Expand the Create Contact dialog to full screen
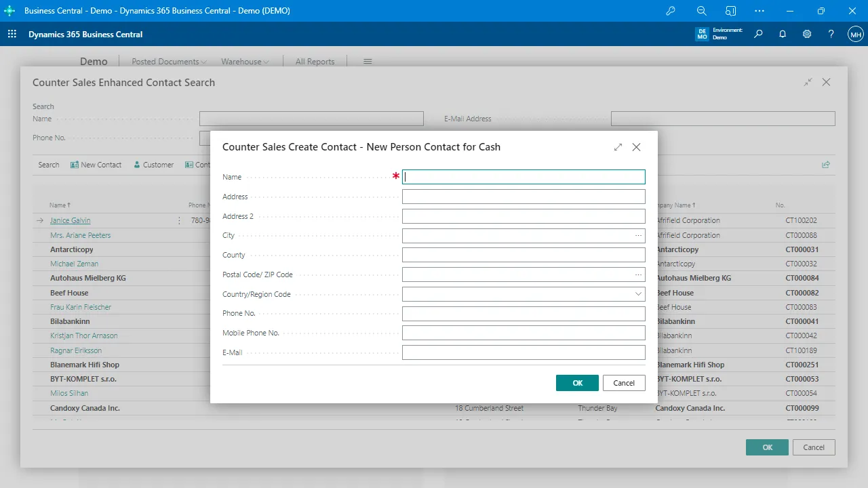 click(x=618, y=147)
